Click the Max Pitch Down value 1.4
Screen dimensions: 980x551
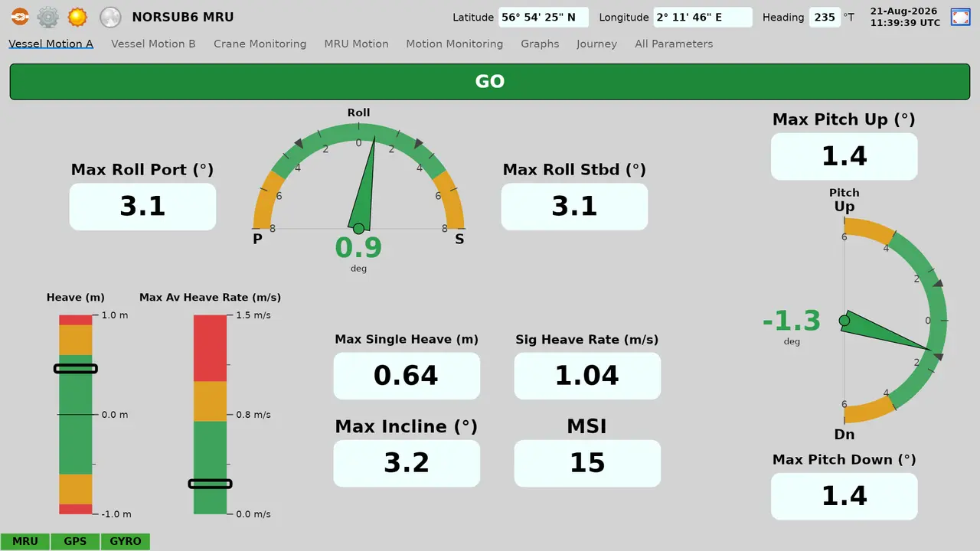pos(844,497)
